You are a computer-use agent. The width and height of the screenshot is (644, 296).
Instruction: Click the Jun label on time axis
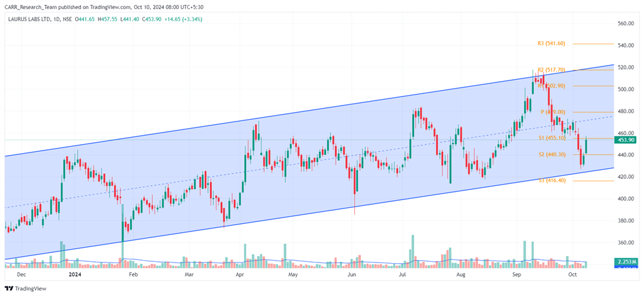point(352,274)
